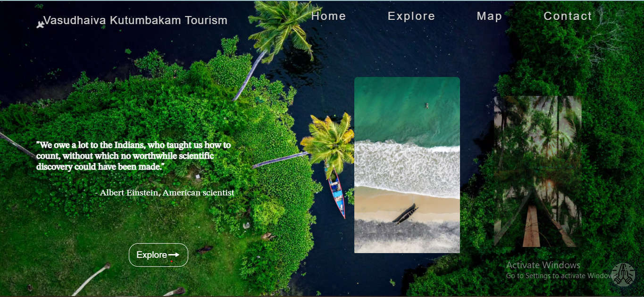Click the white surf foam in the beach card
The height and width of the screenshot is (297, 644).
point(407,168)
